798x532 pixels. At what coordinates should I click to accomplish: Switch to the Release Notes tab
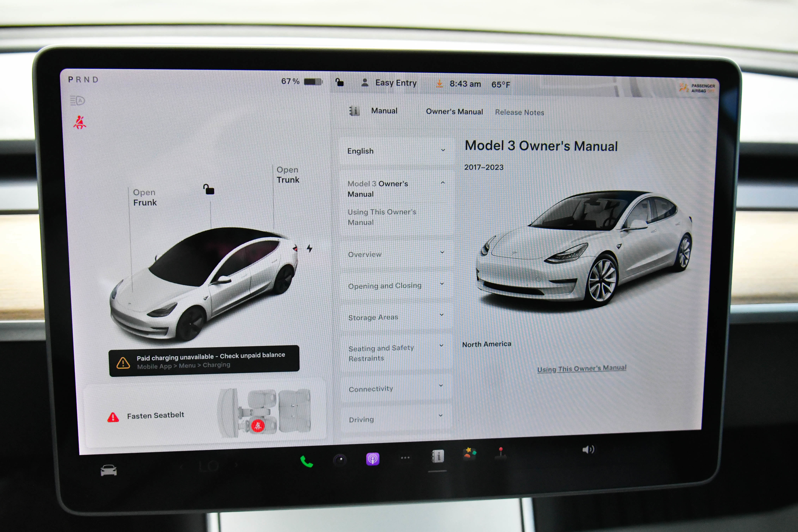[x=519, y=112]
